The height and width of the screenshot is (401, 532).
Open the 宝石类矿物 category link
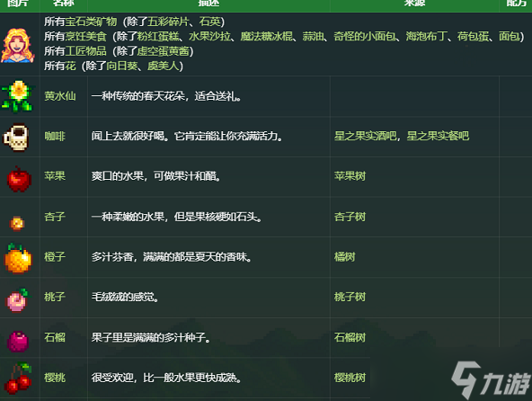click(x=91, y=22)
